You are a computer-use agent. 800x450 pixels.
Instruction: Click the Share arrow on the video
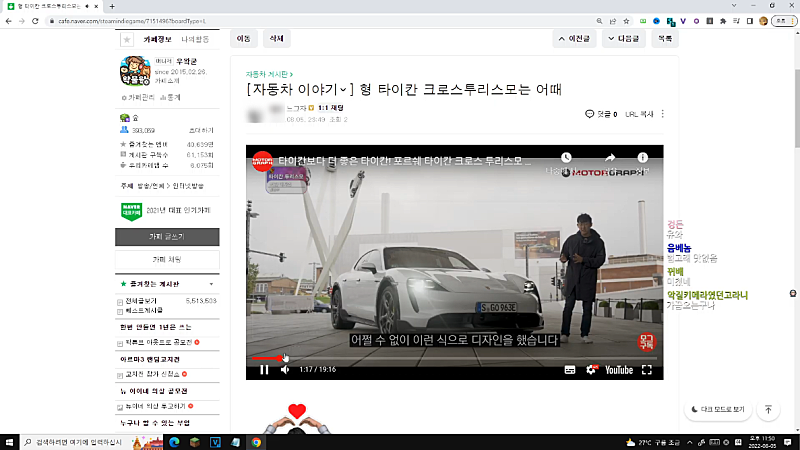click(x=608, y=158)
